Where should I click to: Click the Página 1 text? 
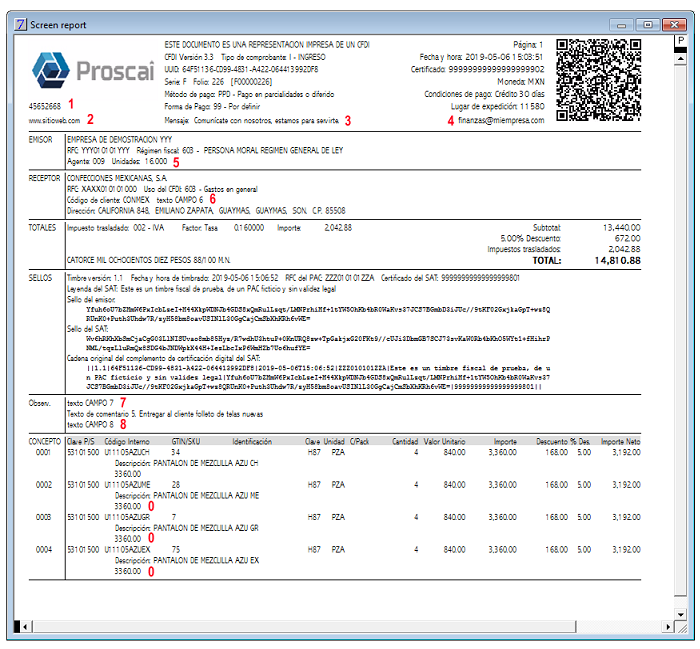click(528, 45)
